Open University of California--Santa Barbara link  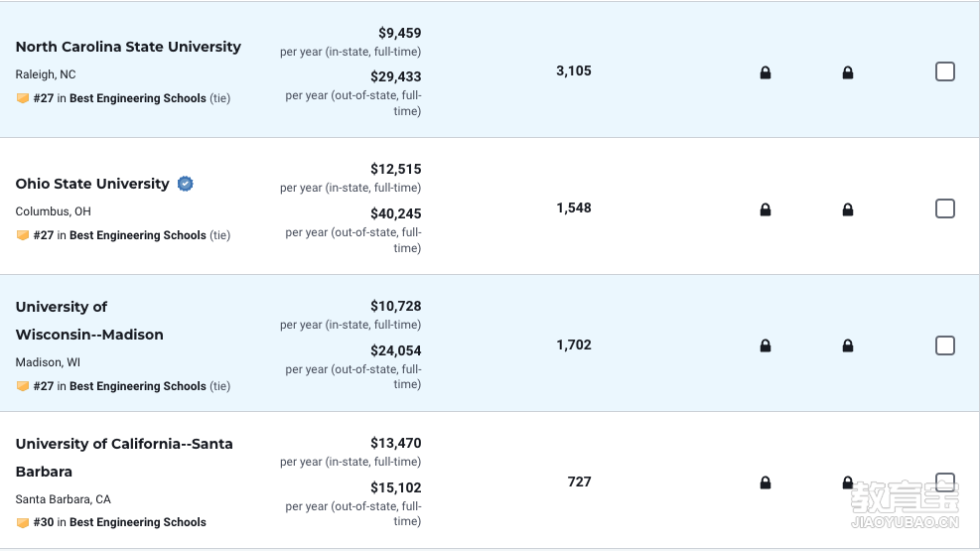coord(124,458)
